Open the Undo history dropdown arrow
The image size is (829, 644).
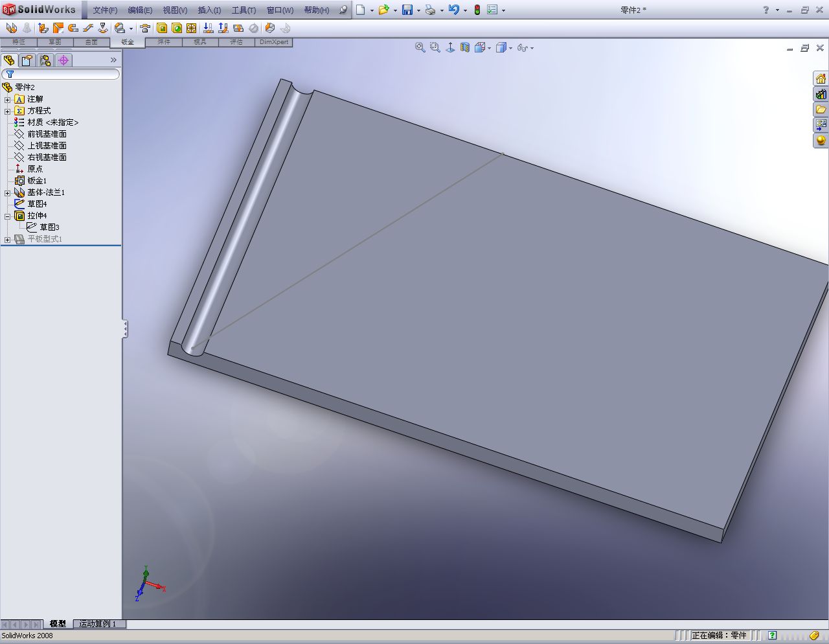(x=465, y=10)
